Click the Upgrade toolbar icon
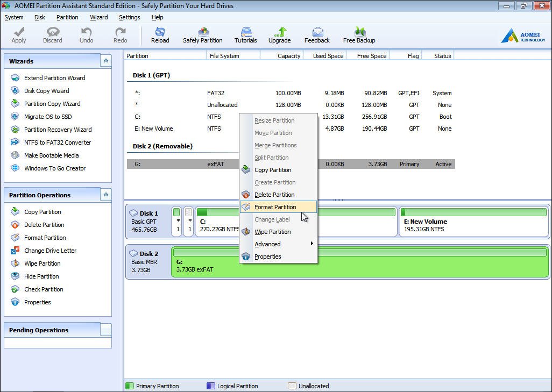 click(x=279, y=35)
